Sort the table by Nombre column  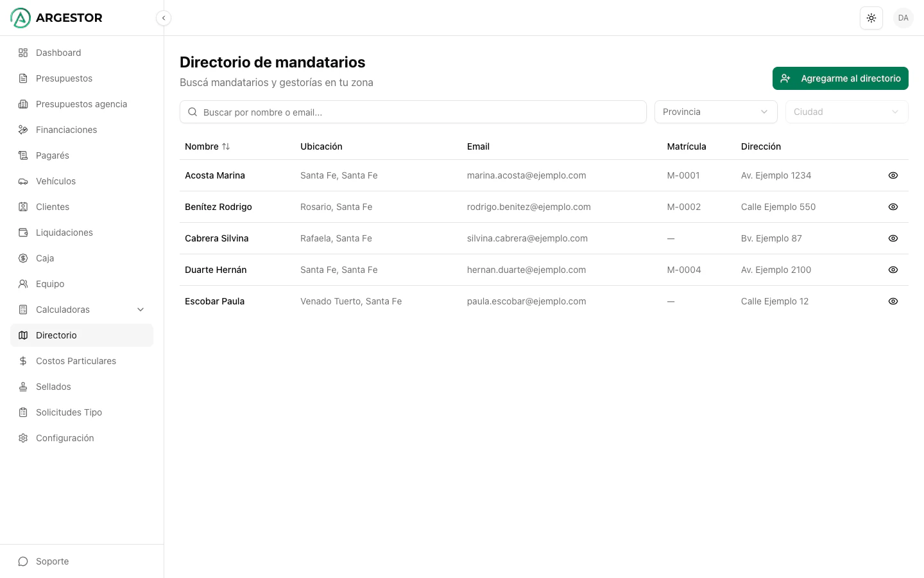pos(207,146)
